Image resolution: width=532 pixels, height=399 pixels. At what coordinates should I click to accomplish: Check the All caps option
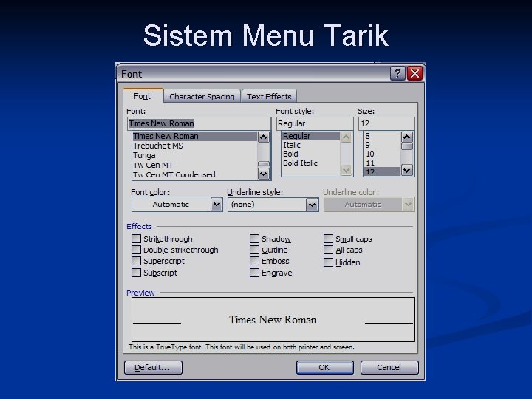point(328,250)
